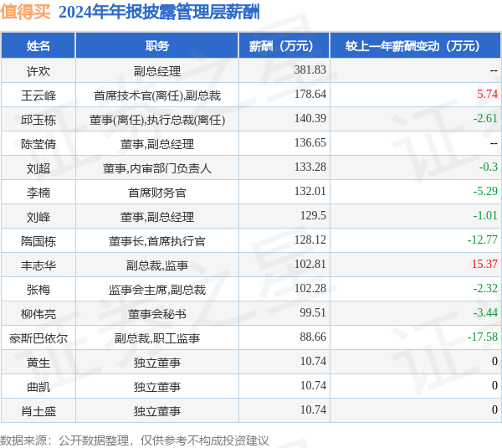Click salary 10.74 in 曲凯's row
This screenshot has width=502, height=448.
[313, 385]
